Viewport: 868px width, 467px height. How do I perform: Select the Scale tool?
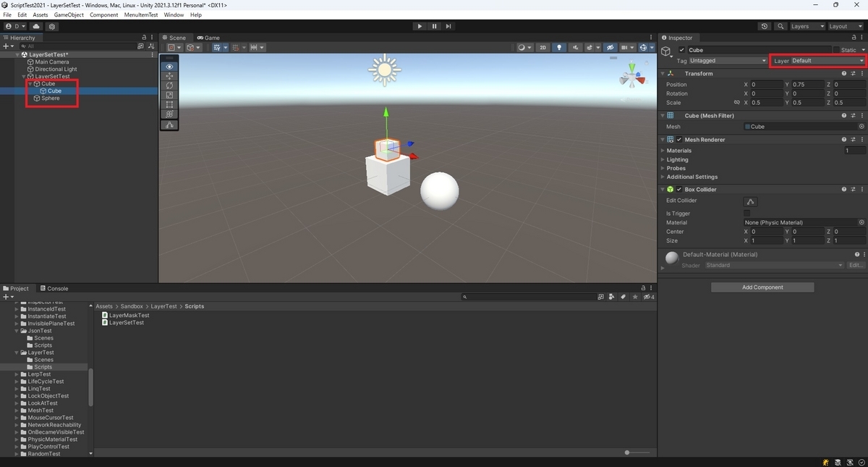tap(169, 94)
